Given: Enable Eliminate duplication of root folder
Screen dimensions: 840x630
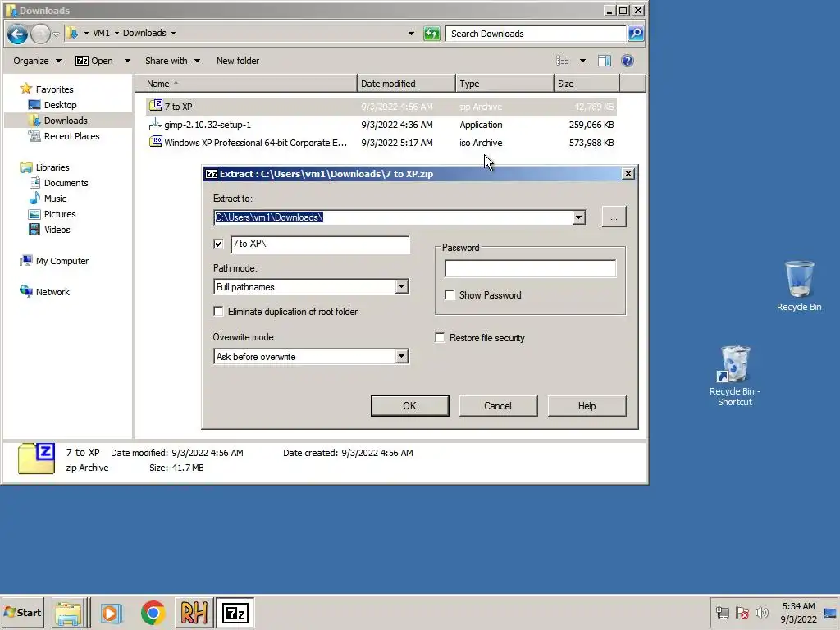Looking at the screenshot, I should 218,311.
